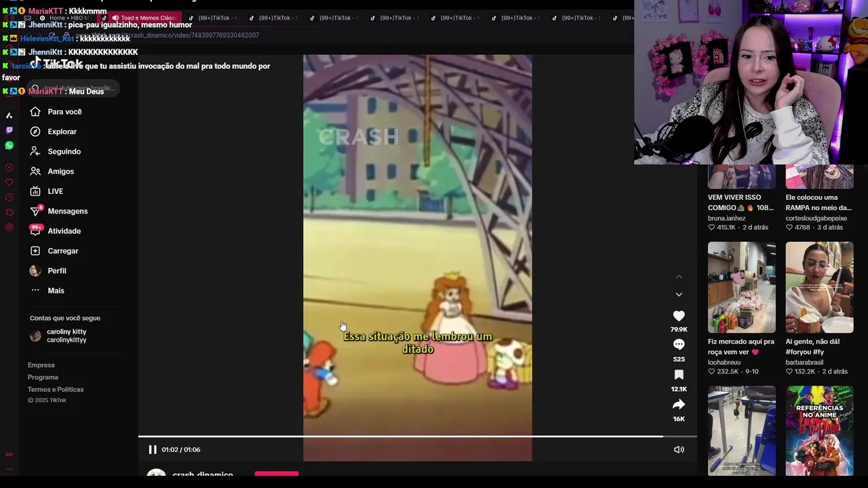Open Atividade notifications with 99+ badge
The height and width of the screenshot is (488, 868).
pyautogui.click(x=56, y=231)
